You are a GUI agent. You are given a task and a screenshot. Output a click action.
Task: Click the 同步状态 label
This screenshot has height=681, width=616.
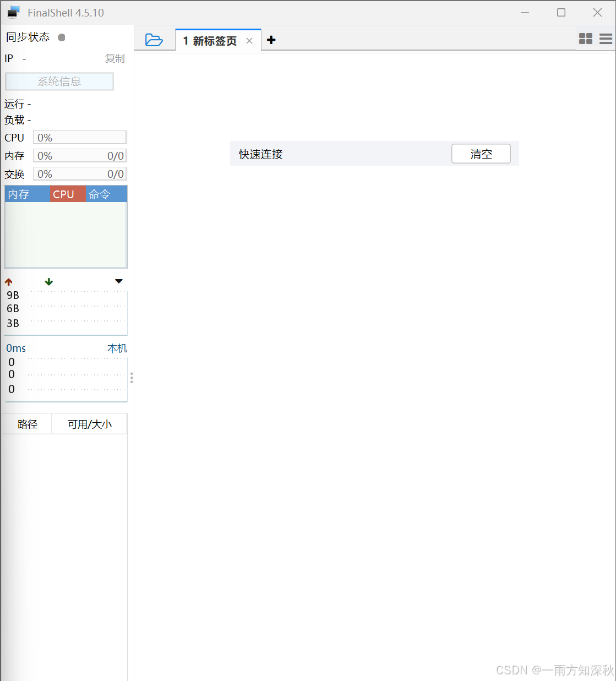tap(28, 37)
